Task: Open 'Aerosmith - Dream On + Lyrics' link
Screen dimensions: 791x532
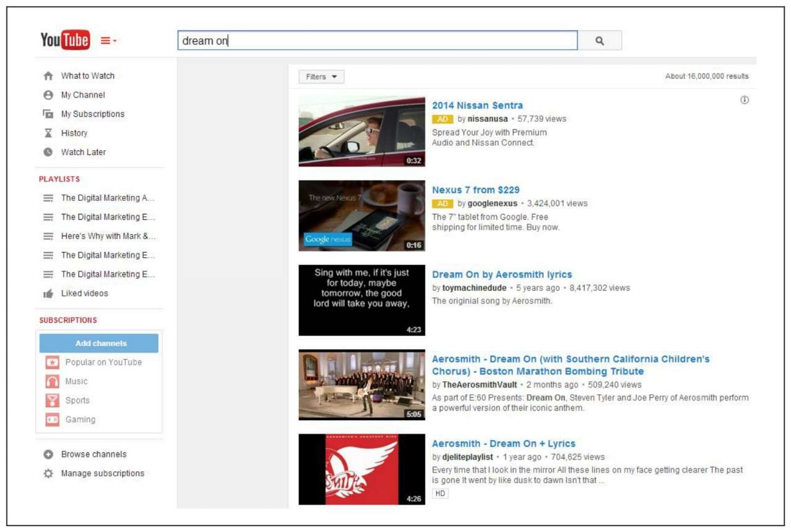Action: point(504,444)
